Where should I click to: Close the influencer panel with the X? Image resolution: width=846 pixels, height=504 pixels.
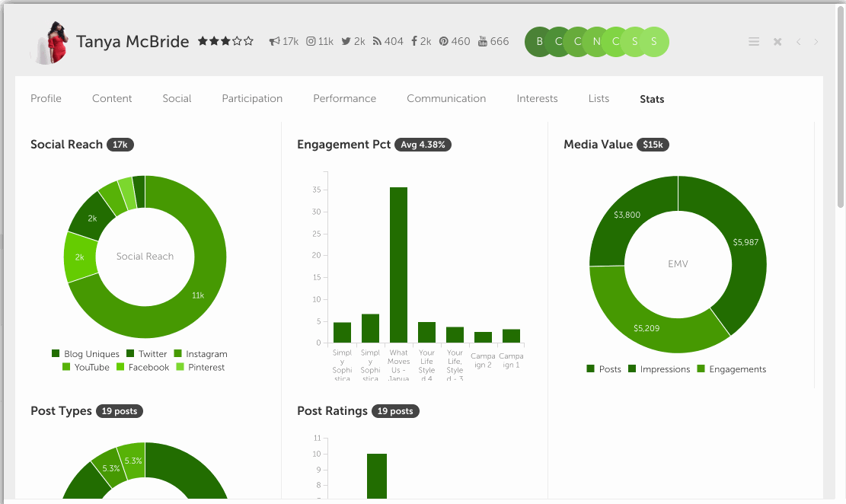tap(777, 42)
